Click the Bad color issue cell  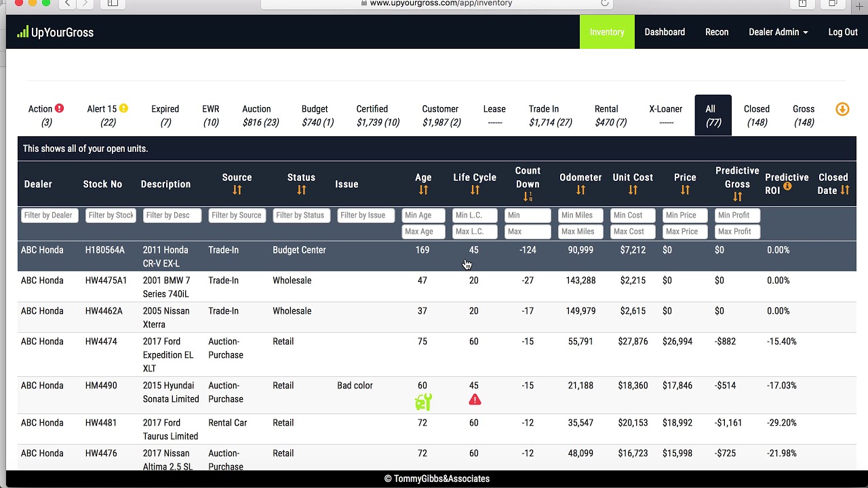click(355, 386)
